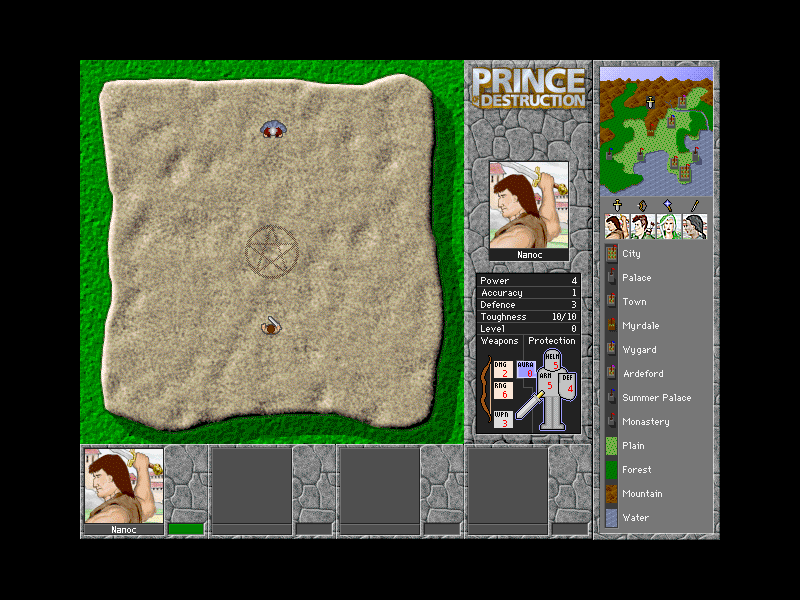Click the Wygard legend icon

[611, 349]
